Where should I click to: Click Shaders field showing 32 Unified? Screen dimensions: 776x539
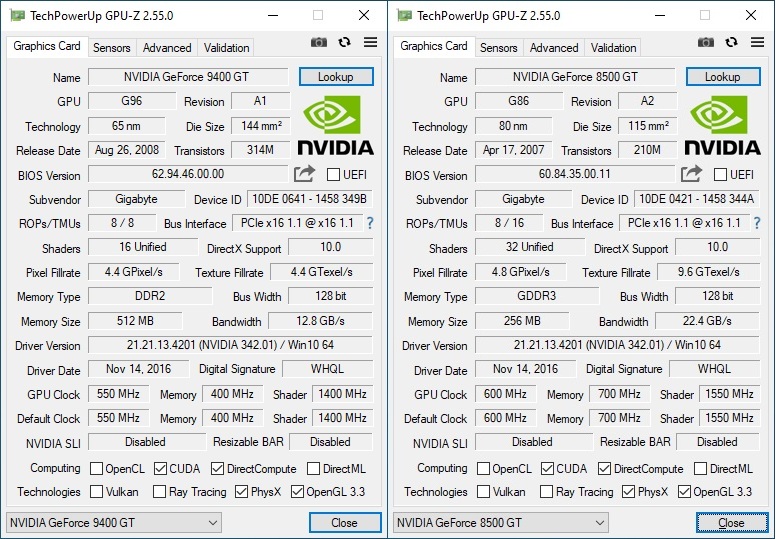(x=530, y=247)
